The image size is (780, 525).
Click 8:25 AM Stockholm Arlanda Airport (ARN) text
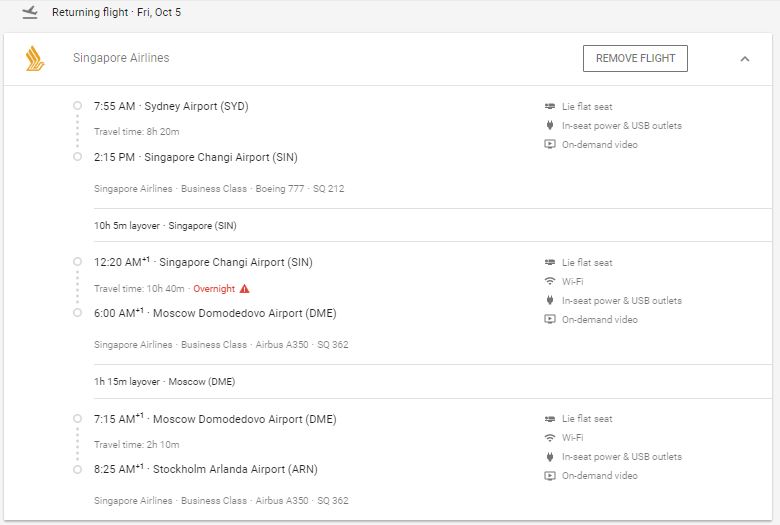pos(205,469)
